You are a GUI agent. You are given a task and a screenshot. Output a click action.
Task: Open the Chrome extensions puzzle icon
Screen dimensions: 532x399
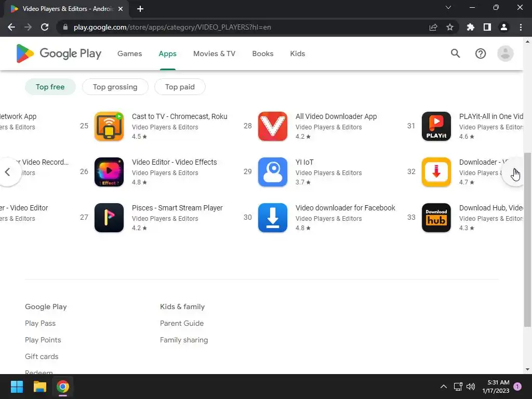471,27
